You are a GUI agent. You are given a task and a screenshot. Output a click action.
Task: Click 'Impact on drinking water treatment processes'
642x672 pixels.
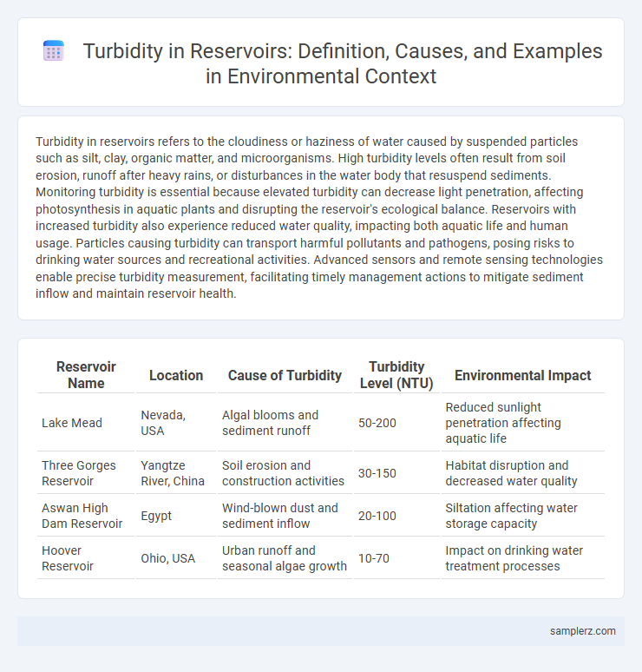point(523,558)
